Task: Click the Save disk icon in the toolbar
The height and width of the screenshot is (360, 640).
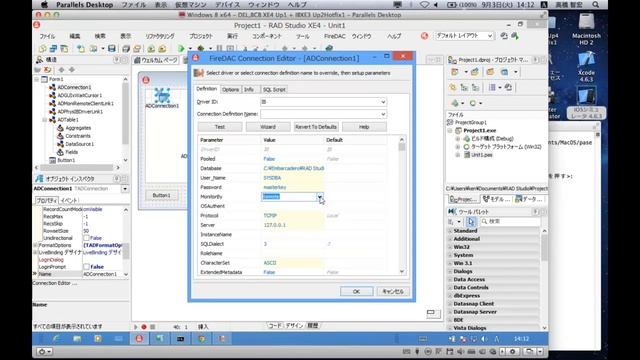Action: [111, 49]
